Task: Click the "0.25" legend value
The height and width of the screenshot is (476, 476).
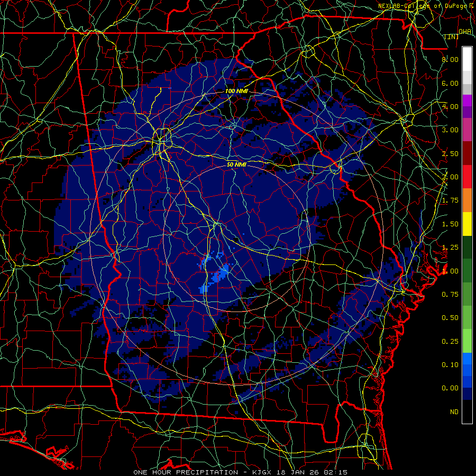Action: 450,342
